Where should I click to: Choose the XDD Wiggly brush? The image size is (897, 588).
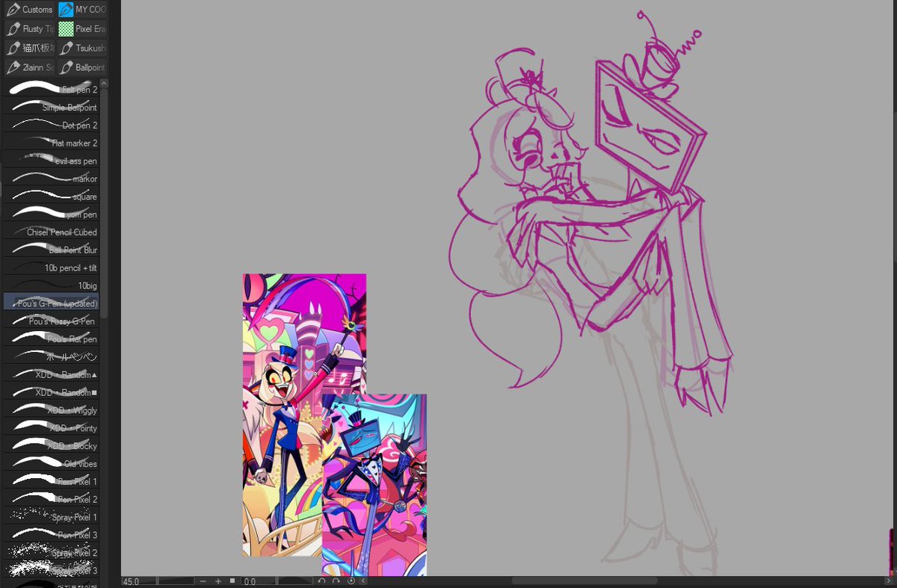51,410
